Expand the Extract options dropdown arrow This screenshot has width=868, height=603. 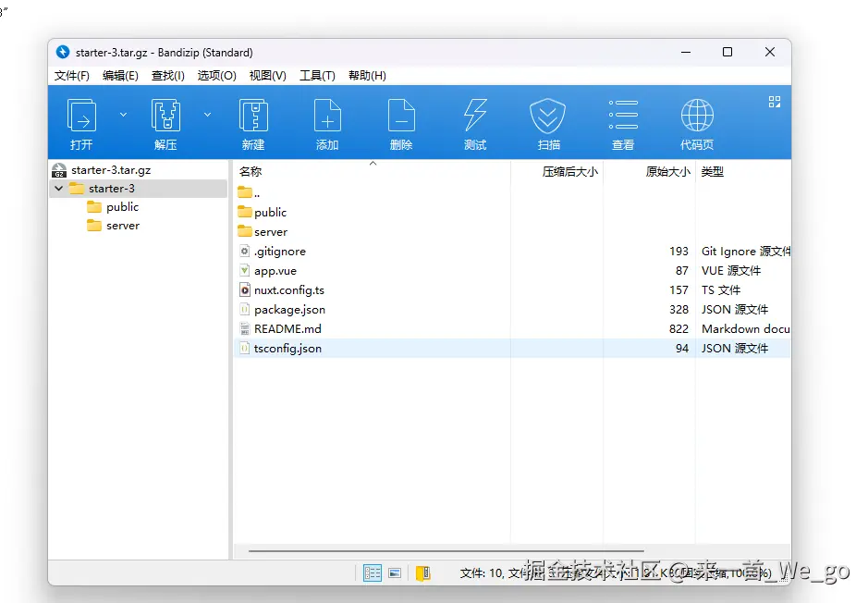[x=207, y=115]
